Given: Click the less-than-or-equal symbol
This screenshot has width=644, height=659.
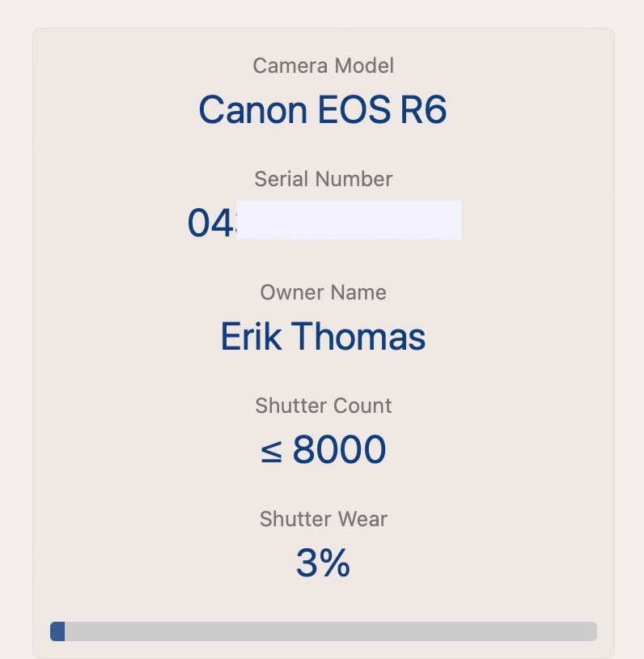Looking at the screenshot, I should tap(272, 452).
